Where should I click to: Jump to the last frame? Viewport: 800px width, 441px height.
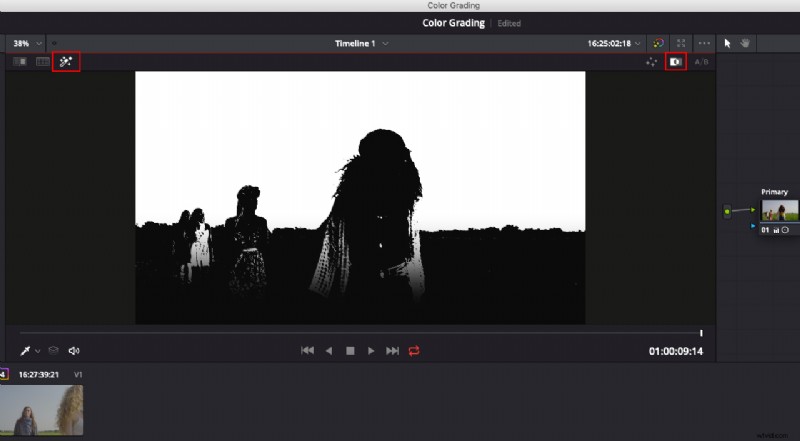click(x=392, y=351)
